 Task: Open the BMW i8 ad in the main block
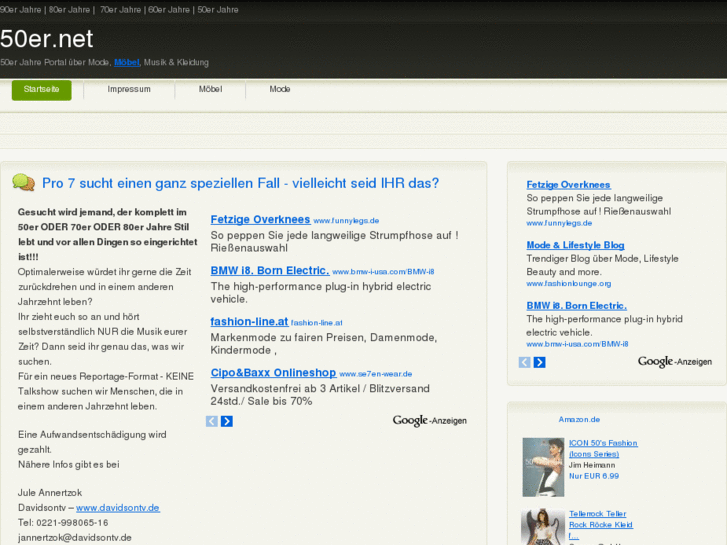[269, 270]
